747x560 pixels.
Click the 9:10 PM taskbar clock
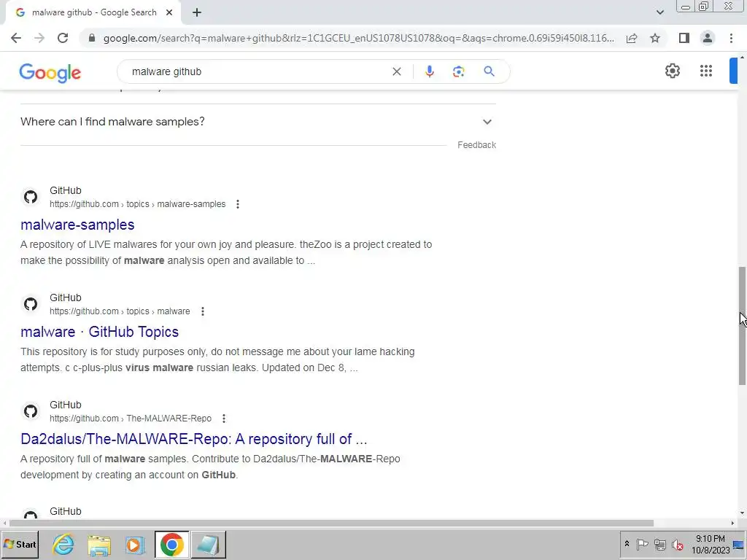[x=711, y=544]
